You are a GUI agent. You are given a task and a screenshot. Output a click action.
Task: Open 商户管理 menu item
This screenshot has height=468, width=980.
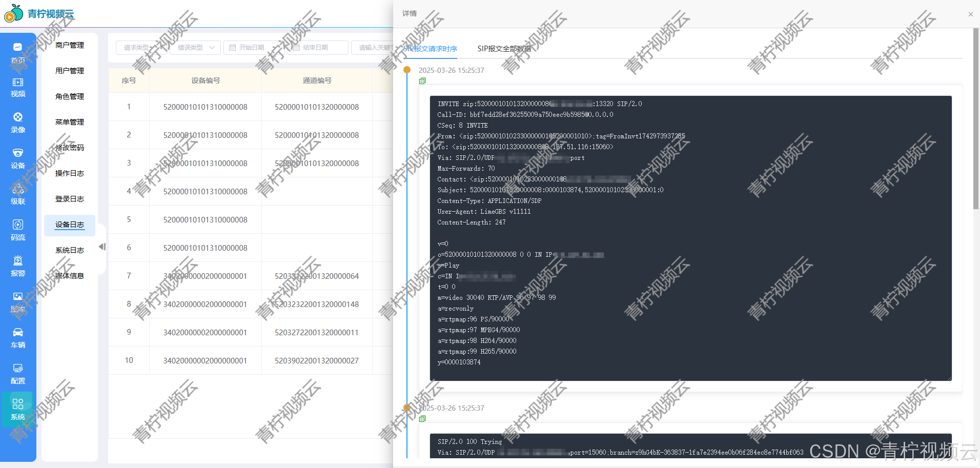click(70, 45)
